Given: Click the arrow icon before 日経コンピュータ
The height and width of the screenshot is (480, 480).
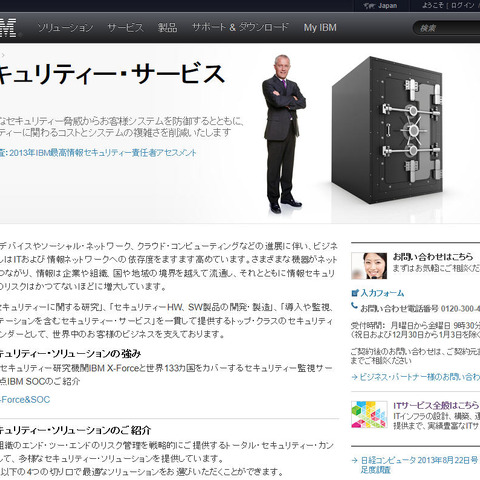Looking at the screenshot, I should point(355,460).
